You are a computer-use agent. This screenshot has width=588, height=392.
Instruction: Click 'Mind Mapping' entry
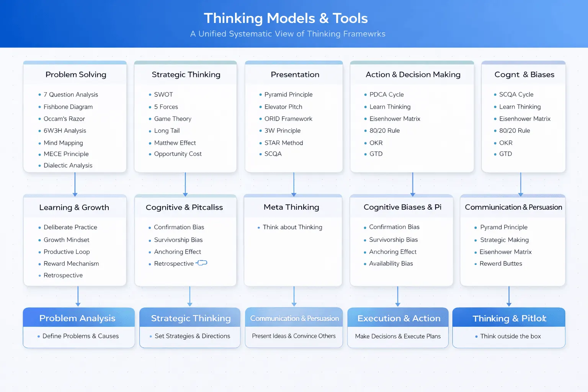[x=63, y=143]
